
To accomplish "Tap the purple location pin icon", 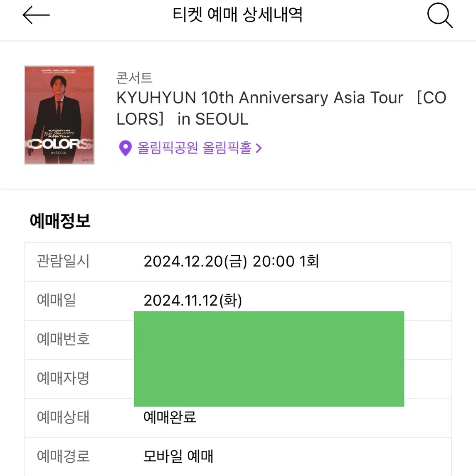I will click(126, 148).
